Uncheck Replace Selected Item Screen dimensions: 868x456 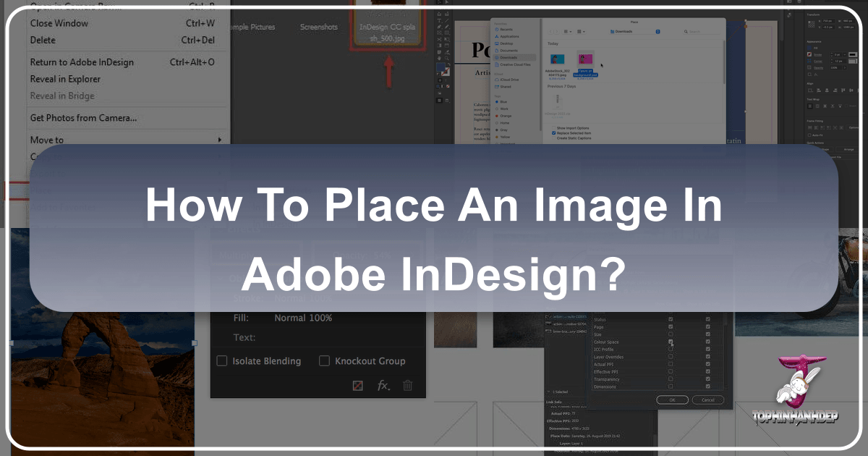click(553, 133)
